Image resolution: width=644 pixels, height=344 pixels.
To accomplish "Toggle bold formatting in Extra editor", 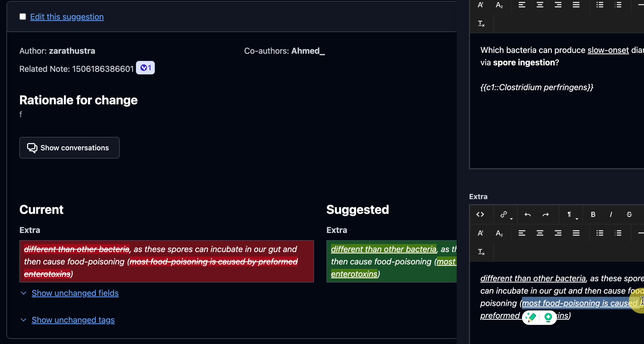I will point(593,214).
